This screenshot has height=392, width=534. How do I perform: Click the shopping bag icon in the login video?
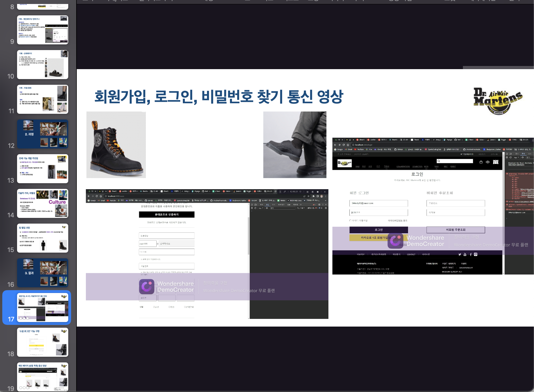click(x=481, y=162)
